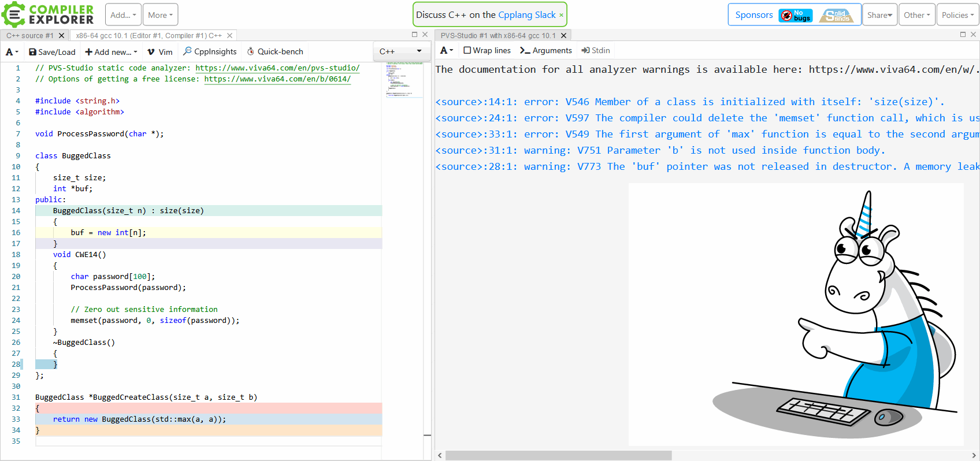Open the viva64 free license link in code
980x461 pixels.
click(277, 79)
